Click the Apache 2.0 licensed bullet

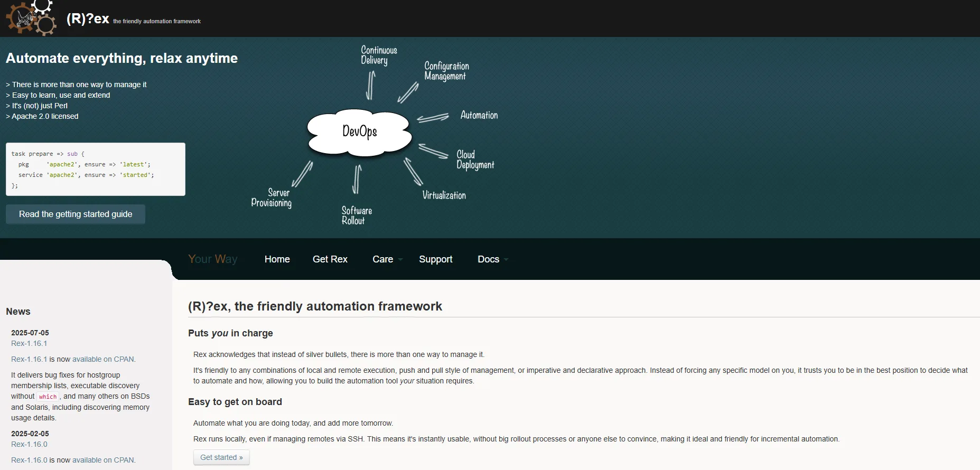(42, 116)
